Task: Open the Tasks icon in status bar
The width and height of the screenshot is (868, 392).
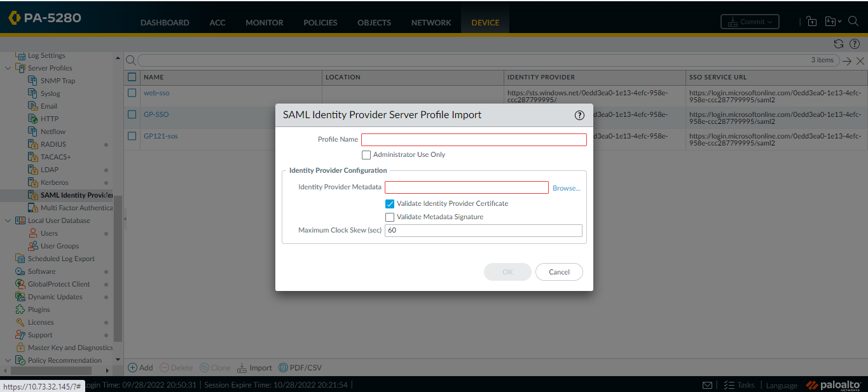Action: click(x=729, y=385)
